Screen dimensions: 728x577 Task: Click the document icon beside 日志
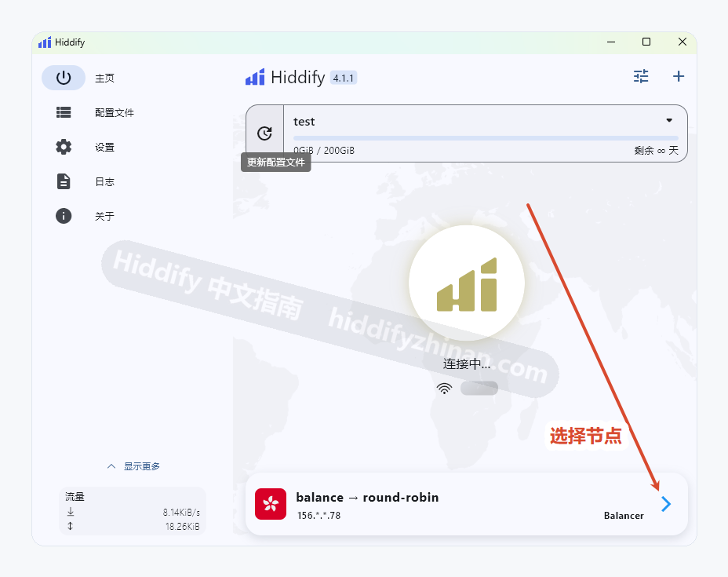tap(64, 181)
